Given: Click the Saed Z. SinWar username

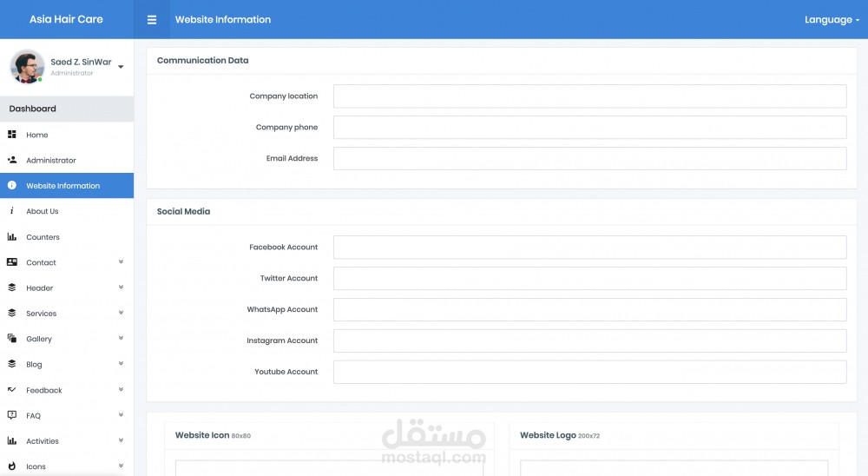Looking at the screenshot, I should point(81,62).
